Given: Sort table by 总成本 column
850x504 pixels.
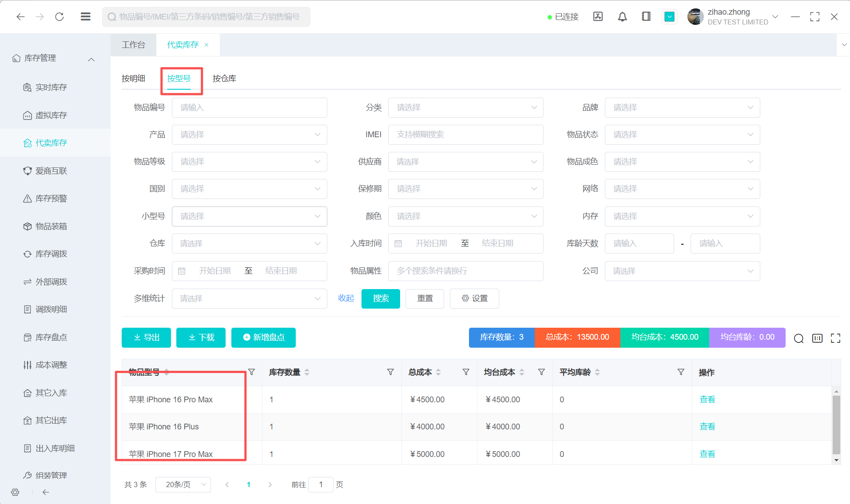Looking at the screenshot, I should (438, 372).
